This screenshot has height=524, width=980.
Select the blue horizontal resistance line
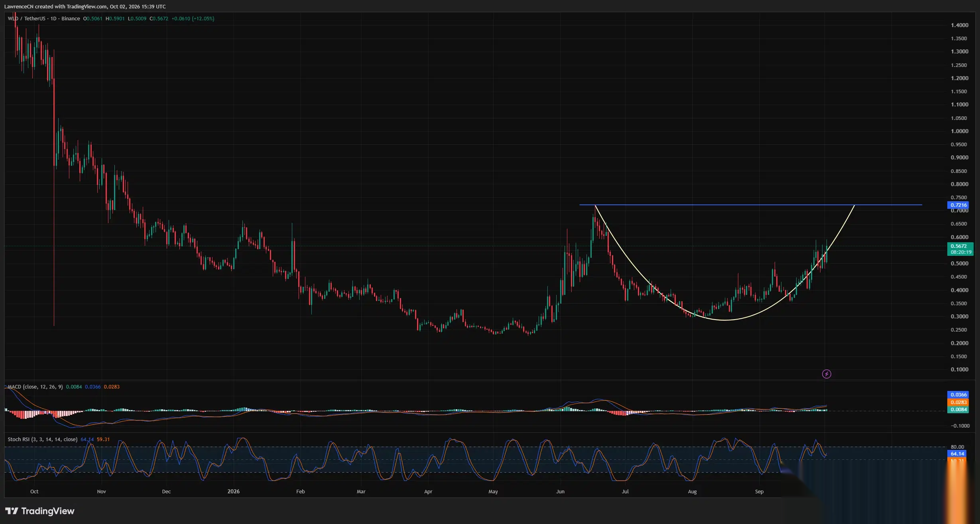pos(750,205)
